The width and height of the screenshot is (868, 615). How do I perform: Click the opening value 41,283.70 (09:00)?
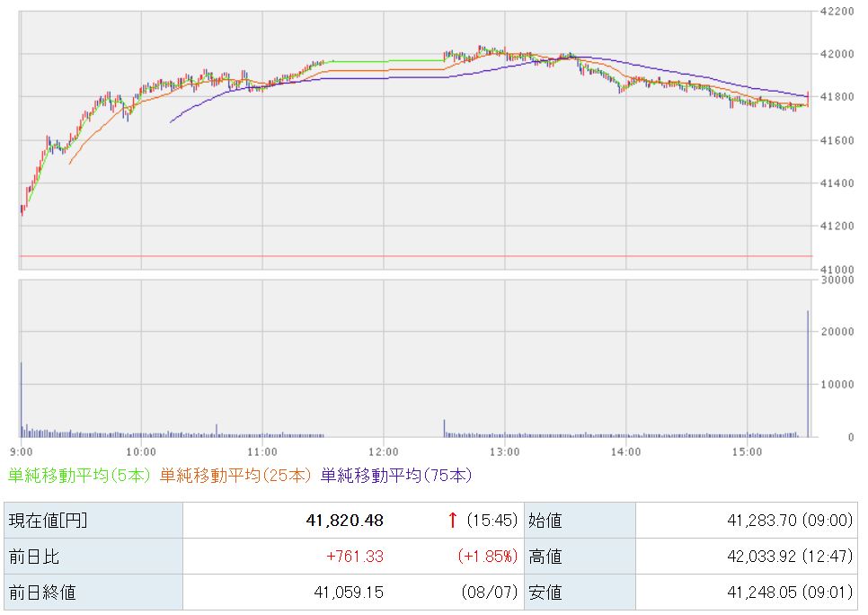[x=790, y=521]
